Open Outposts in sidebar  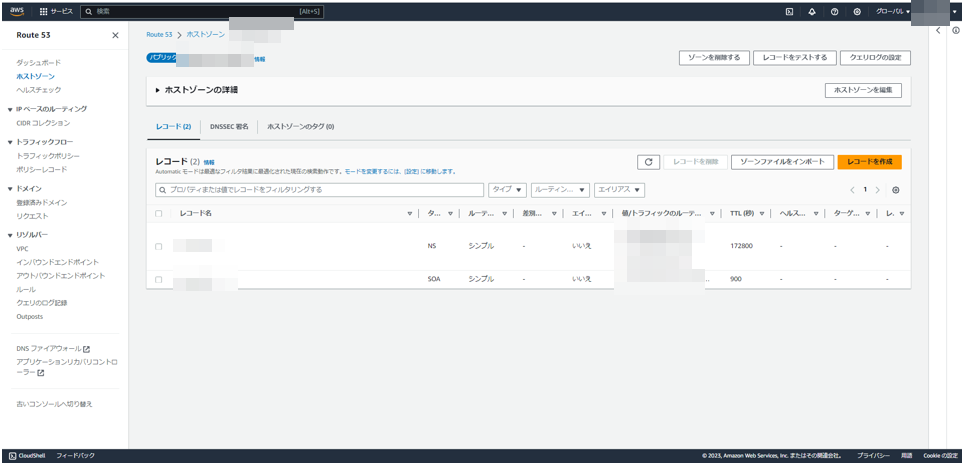pos(29,317)
